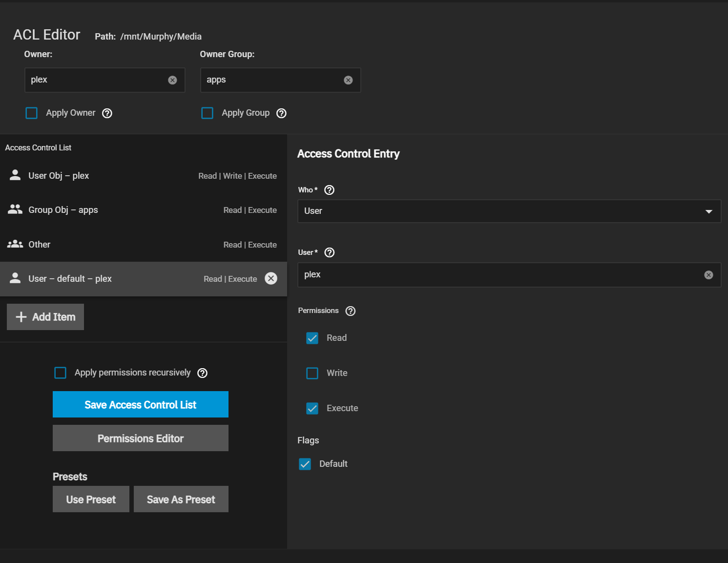Open help for Apply permissions recursively
The image size is (728, 563).
202,373
